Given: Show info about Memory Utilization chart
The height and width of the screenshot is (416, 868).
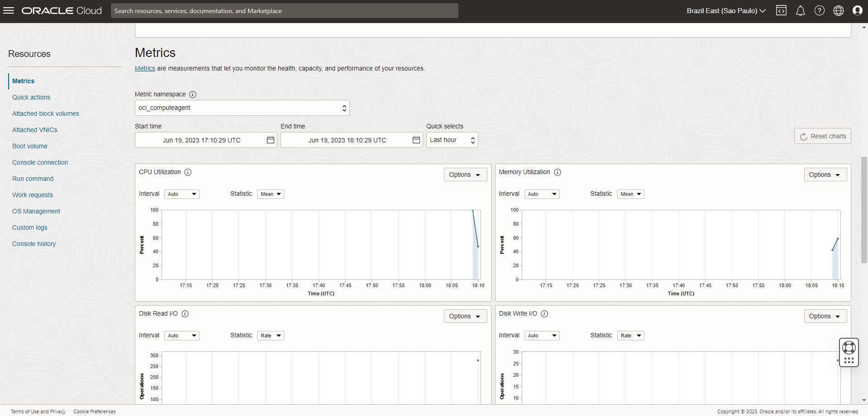Looking at the screenshot, I should pos(558,172).
